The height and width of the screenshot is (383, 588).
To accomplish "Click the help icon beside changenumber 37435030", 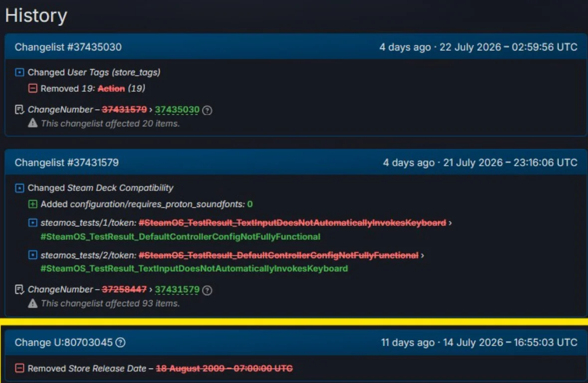I will (207, 110).
